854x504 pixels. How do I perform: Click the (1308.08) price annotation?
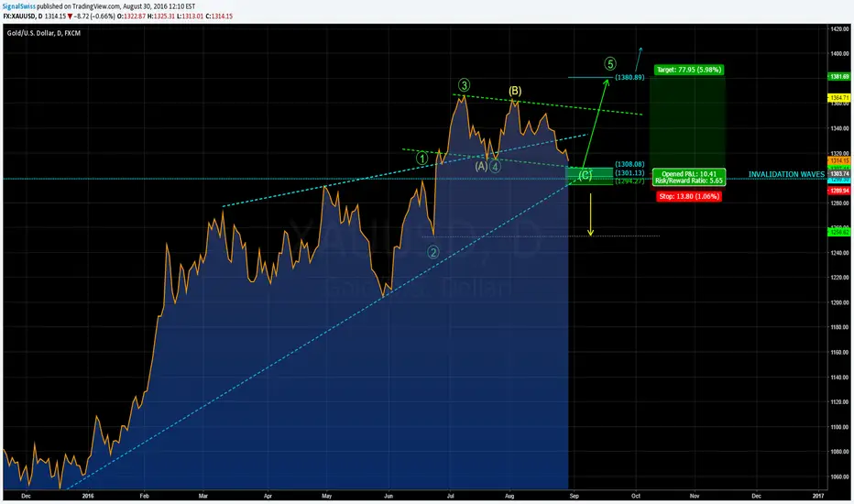[630, 164]
